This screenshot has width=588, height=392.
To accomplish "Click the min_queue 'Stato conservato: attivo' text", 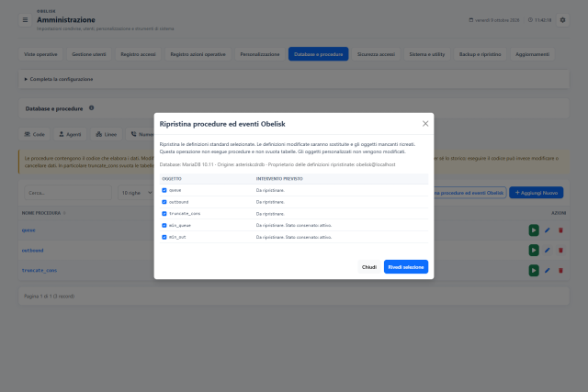I will 309,225.
